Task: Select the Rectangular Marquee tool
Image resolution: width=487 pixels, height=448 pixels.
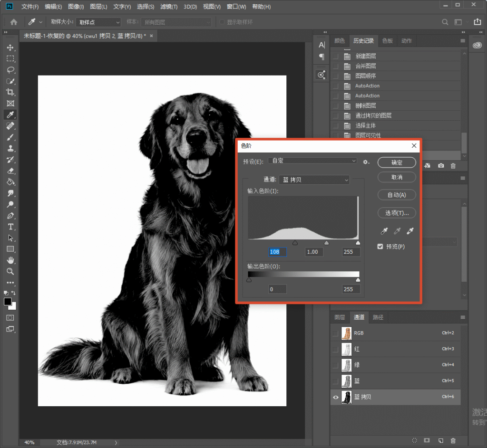Action: [x=10, y=58]
